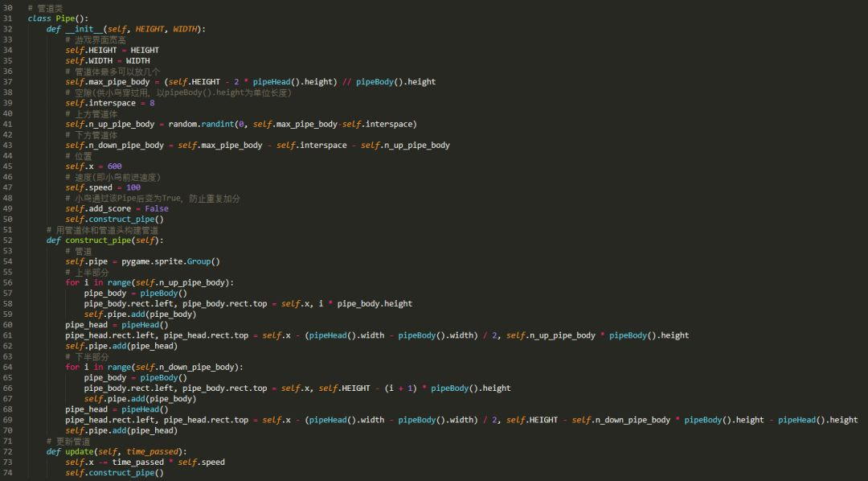Click line number 61 in the gutter

click(7, 335)
